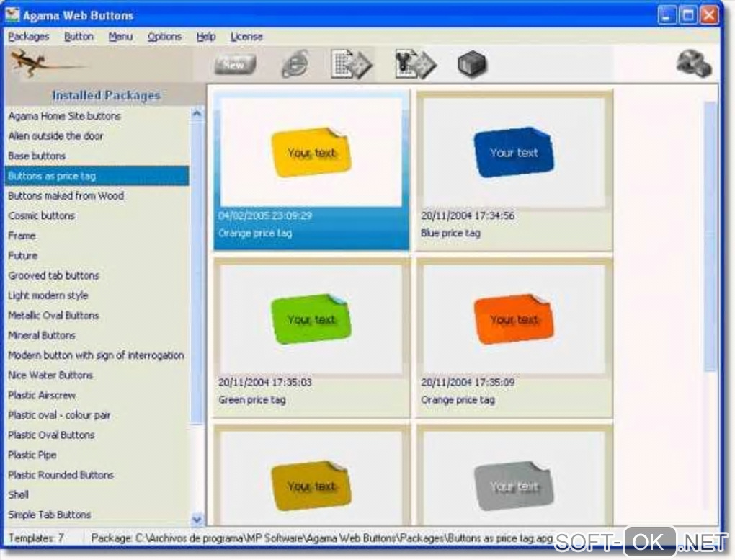The image size is (735, 560).
Task: Select Buttons maked from Wood package
Action: 97,195
